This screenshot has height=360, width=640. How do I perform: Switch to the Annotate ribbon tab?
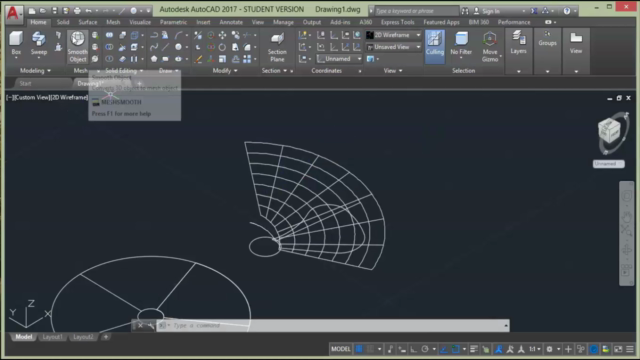point(231,22)
